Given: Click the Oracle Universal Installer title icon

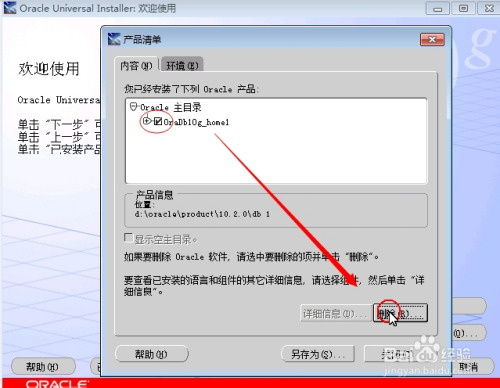Looking at the screenshot, I should click(x=10, y=8).
